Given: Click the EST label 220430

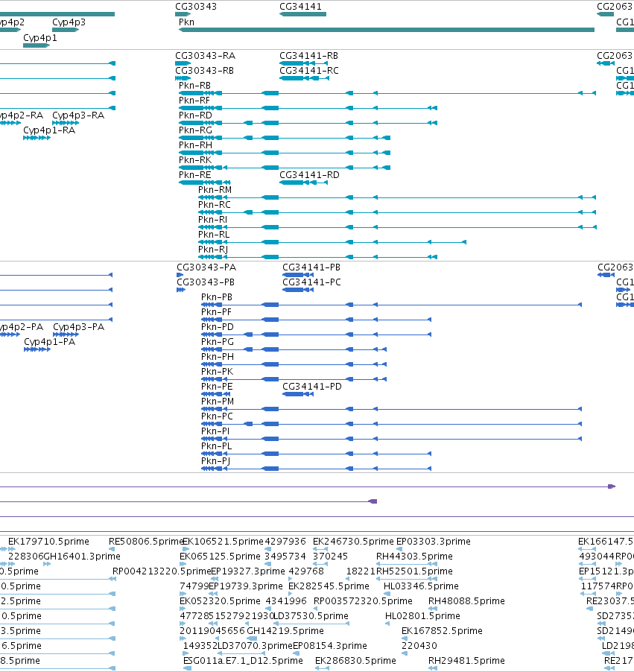Looking at the screenshot, I should click(x=419, y=645).
